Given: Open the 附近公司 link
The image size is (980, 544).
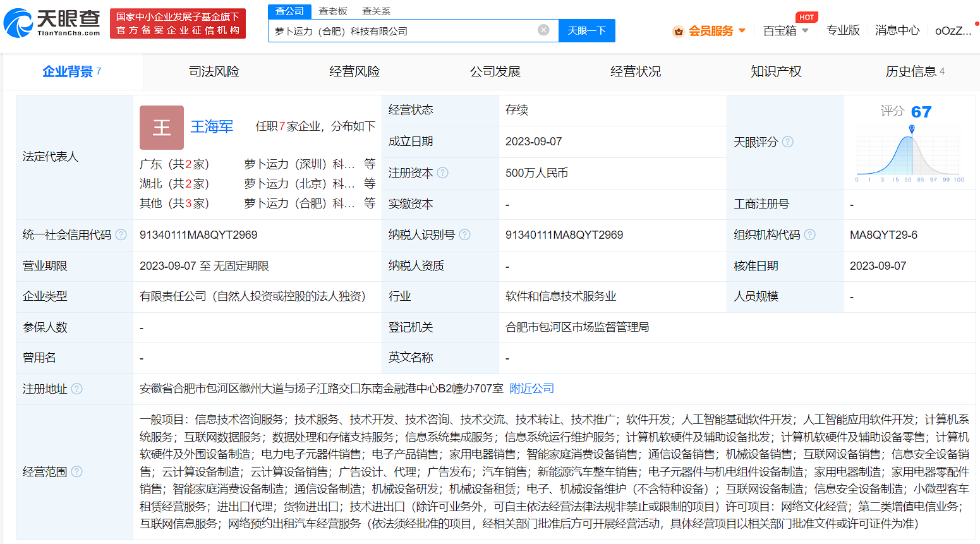Looking at the screenshot, I should point(531,389).
